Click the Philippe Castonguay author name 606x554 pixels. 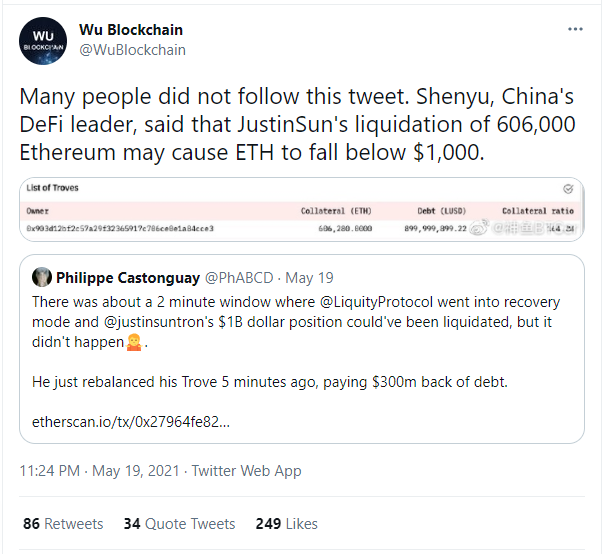[126, 277]
